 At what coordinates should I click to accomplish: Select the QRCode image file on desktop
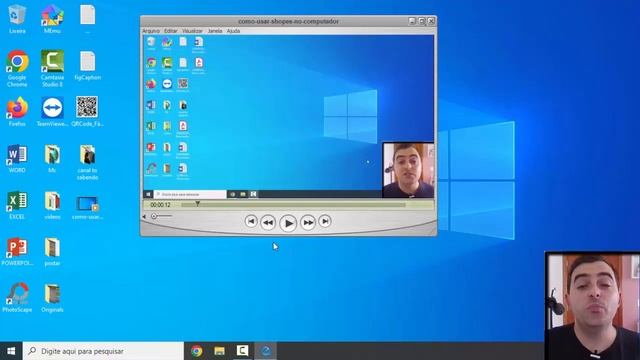click(87, 111)
